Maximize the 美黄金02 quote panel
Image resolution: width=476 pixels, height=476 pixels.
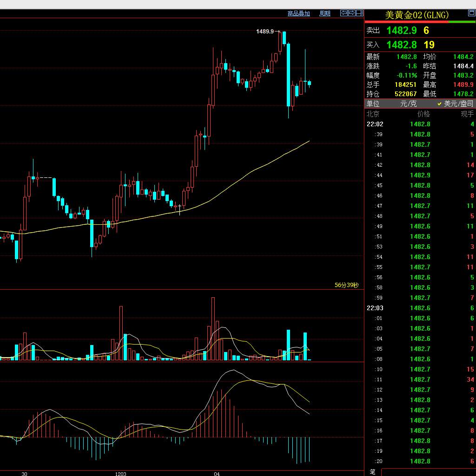click(471, 13)
